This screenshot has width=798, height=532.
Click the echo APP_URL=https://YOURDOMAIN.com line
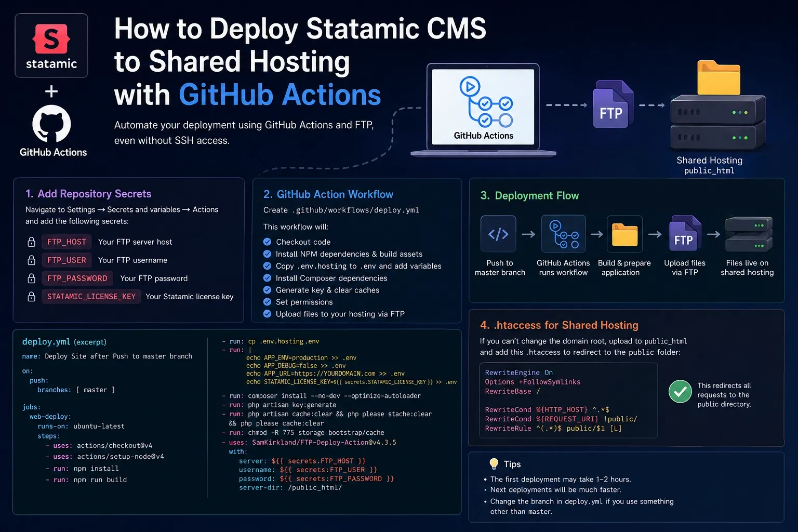click(x=325, y=374)
